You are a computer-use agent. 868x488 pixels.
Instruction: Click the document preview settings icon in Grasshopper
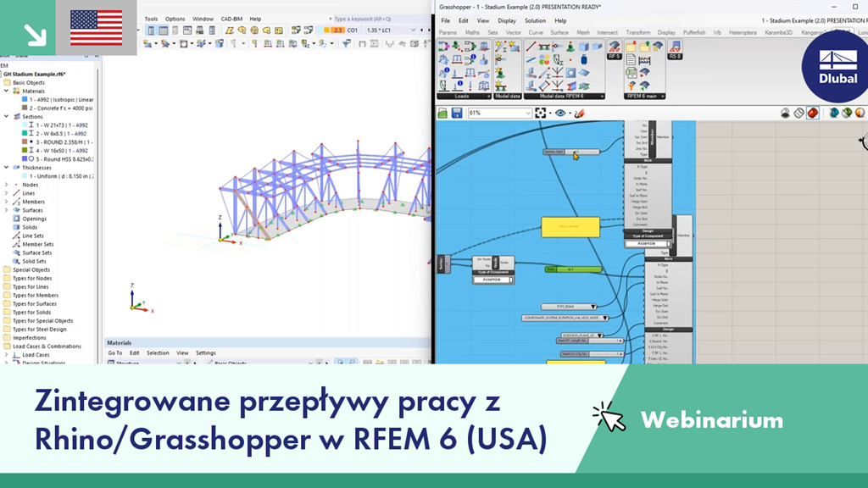click(x=834, y=113)
